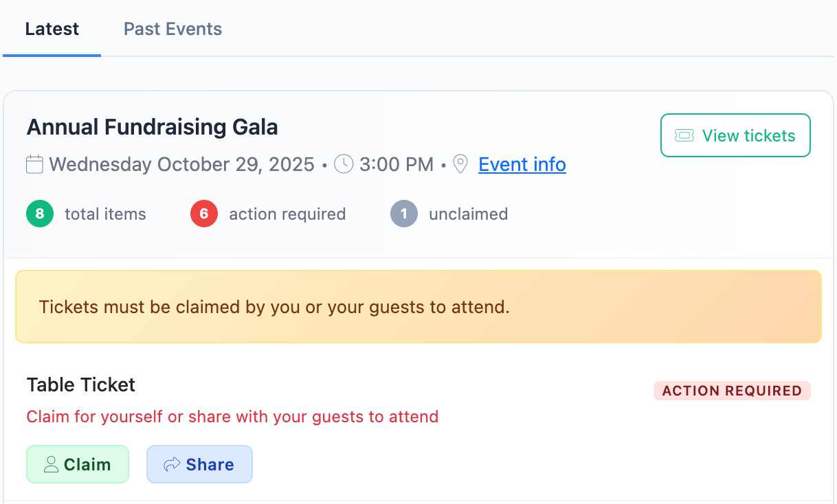
Task: Select the Latest tab
Action: tap(52, 30)
